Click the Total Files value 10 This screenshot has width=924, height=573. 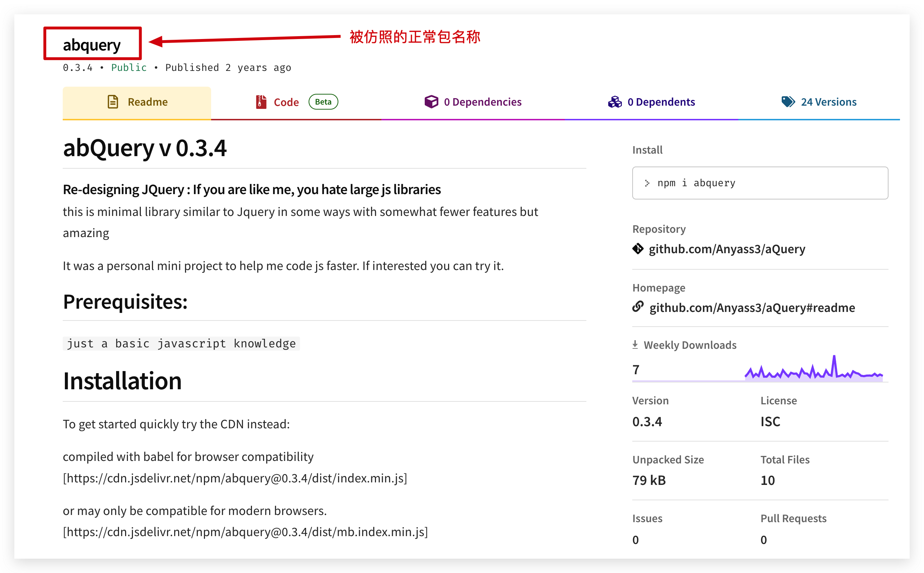coord(767,481)
